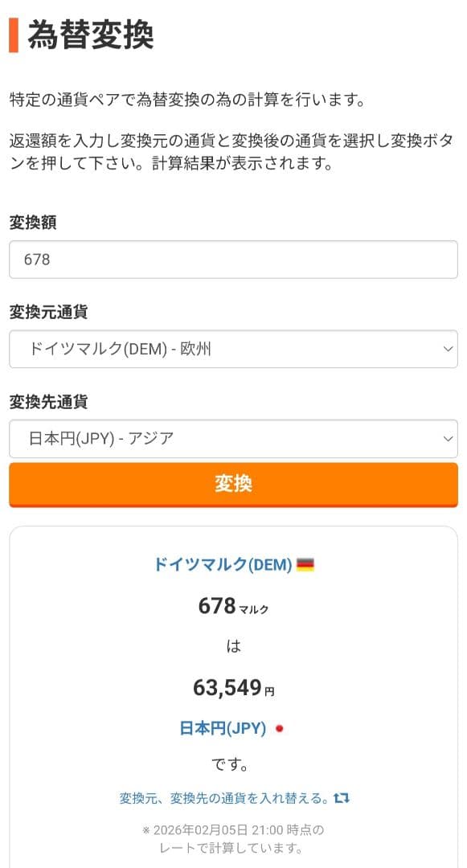The image size is (467, 868).
Task: Click the orange accent bar beside the heading
Action: [x=14, y=35]
